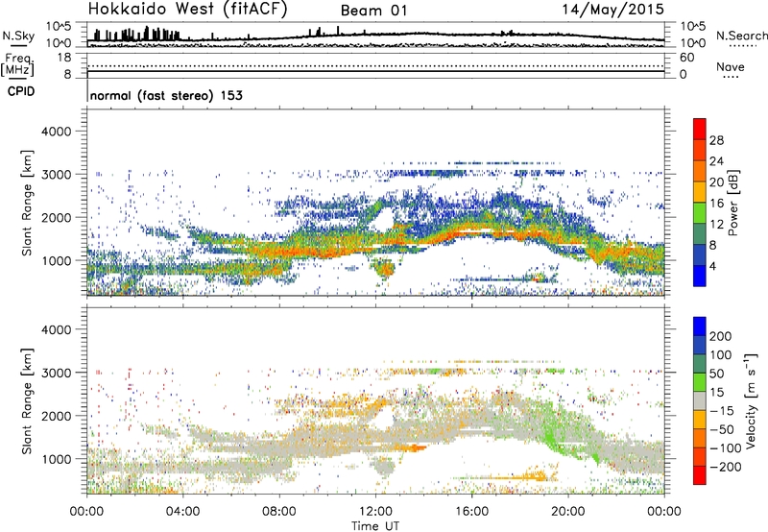Click the 4000 km tick on power panel
This screenshot has width=768, height=532.
(56, 132)
